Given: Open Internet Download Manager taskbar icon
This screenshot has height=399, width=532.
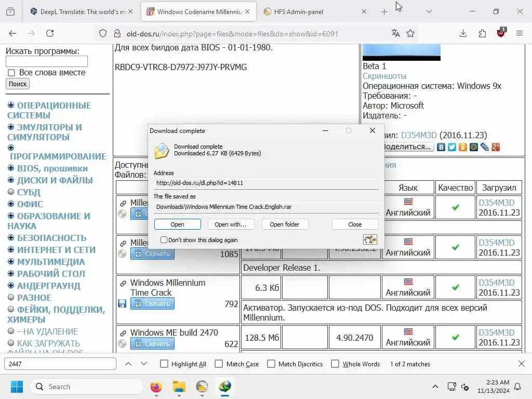Looking at the screenshot, I should click(x=225, y=387).
